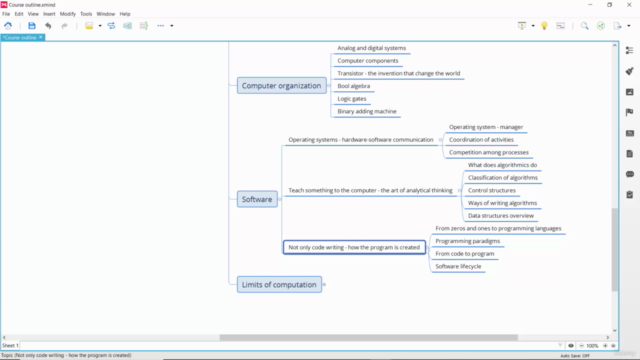
Task: Redo the undone action
Action: (x=64, y=26)
